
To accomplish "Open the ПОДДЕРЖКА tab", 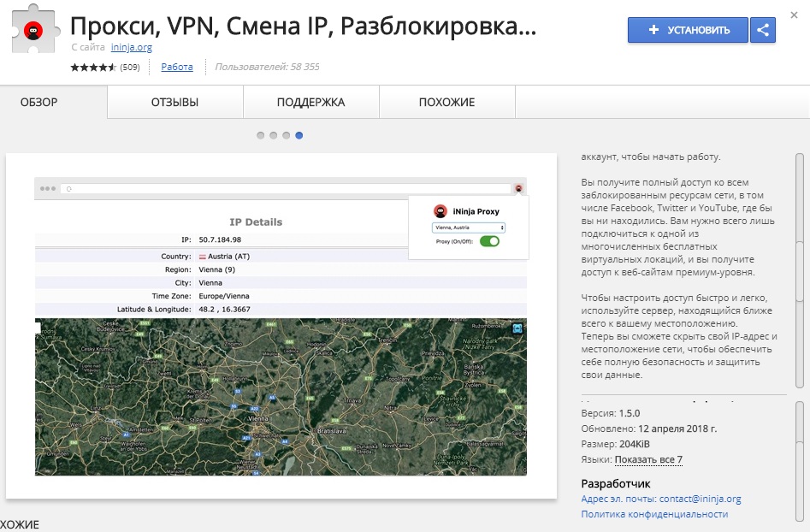I will [309, 102].
